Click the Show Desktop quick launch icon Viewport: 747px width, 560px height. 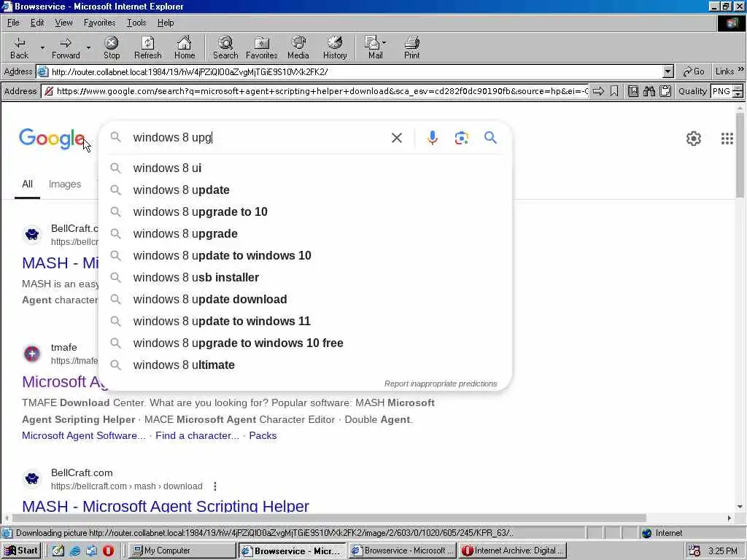coord(58,551)
